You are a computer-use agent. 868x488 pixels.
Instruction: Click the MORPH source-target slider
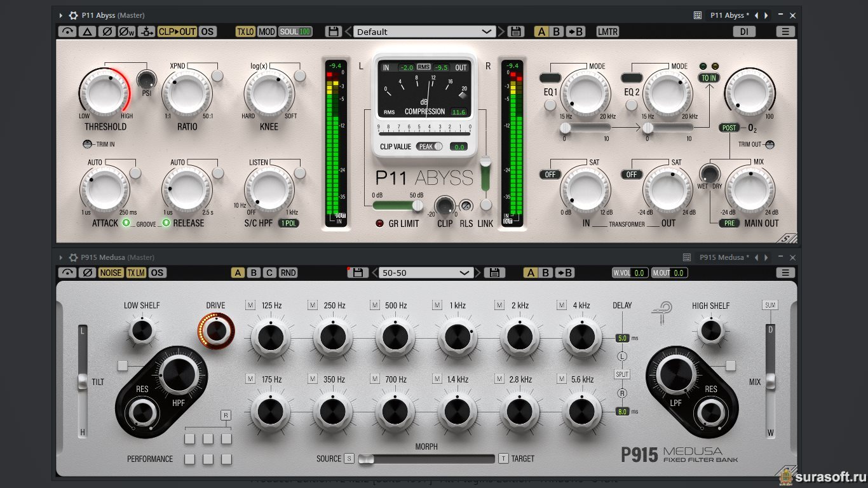point(426,459)
